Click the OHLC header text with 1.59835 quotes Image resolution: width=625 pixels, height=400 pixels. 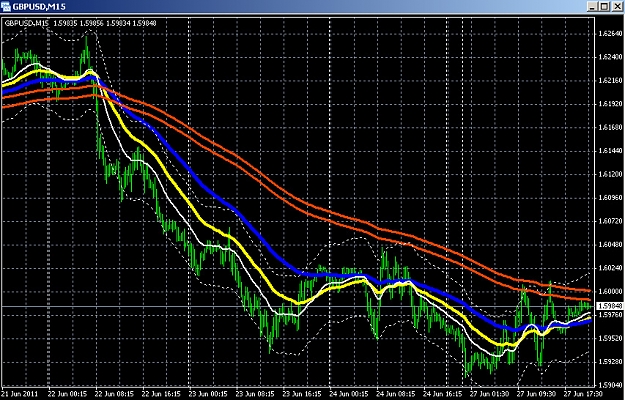(x=81, y=24)
